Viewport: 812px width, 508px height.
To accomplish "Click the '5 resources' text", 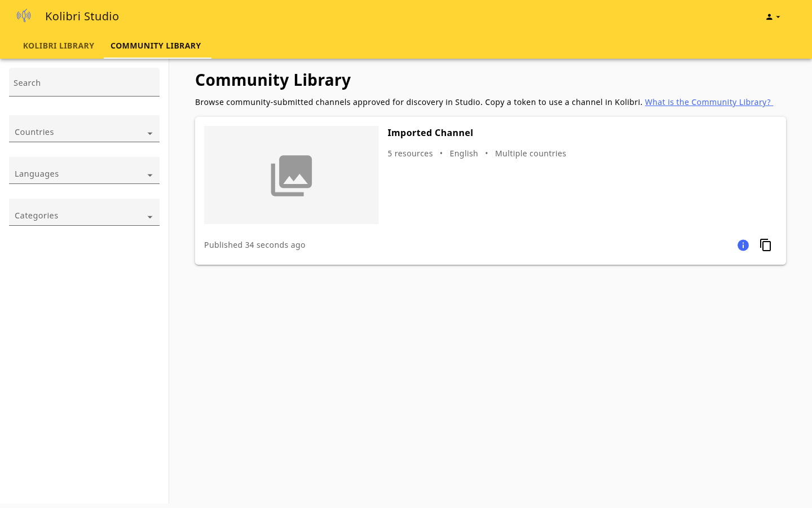I will 410,154.
